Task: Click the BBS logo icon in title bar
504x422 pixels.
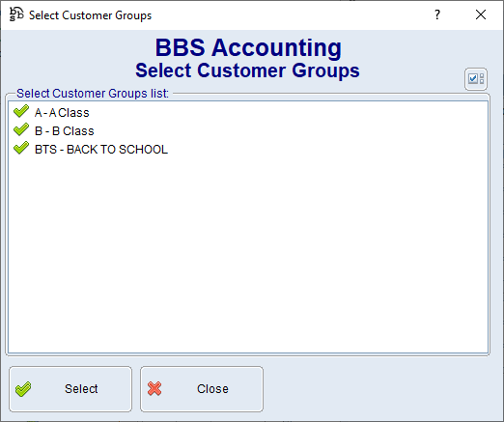Action: coord(16,14)
